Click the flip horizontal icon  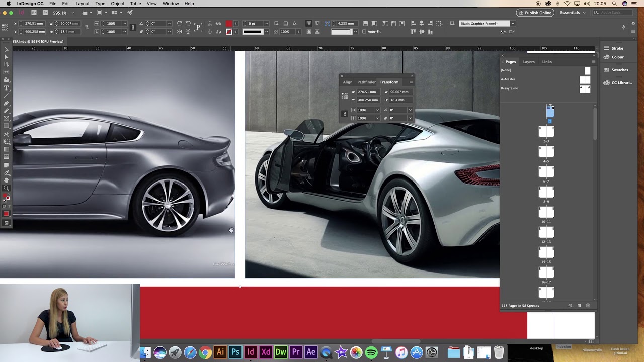180,32
